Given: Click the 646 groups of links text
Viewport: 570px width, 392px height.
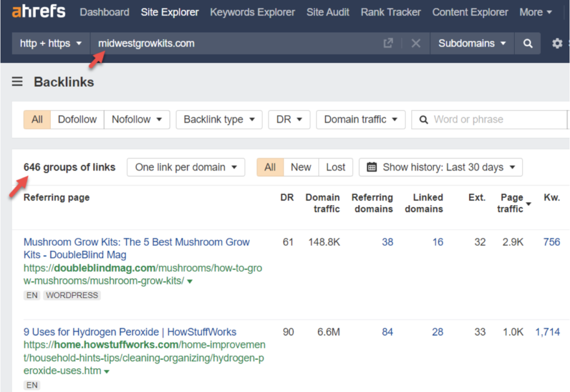Looking at the screenshot, I should point(70,167).
